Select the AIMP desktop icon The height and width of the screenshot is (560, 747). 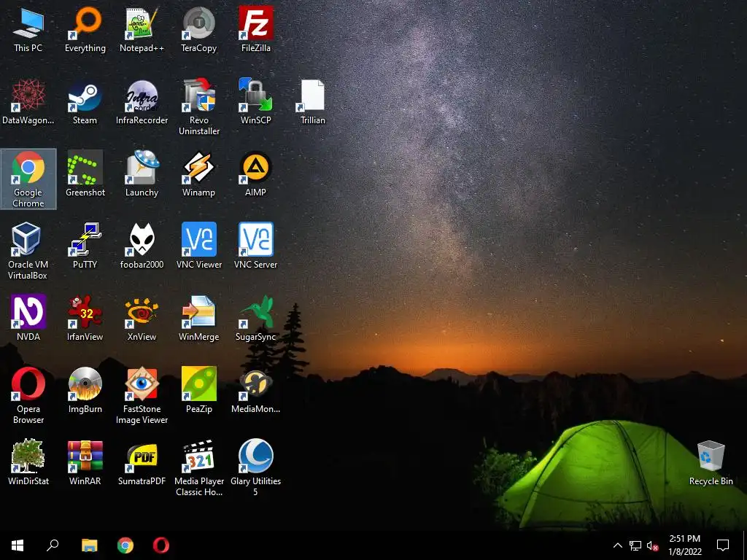pos(256,174)
